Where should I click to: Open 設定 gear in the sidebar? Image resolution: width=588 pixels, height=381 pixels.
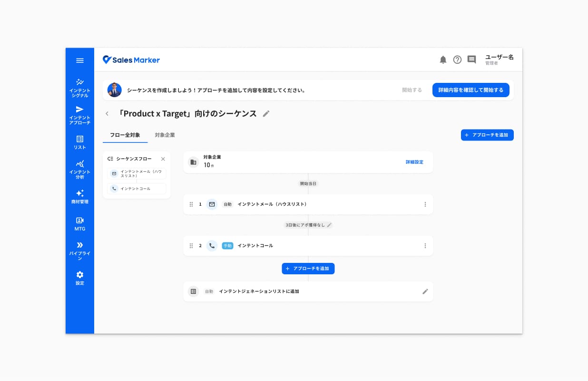(x=80, y=278)
